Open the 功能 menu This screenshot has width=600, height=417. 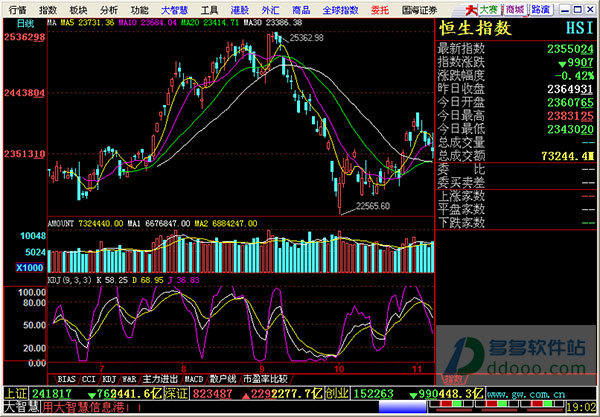[x=140, y=10]
